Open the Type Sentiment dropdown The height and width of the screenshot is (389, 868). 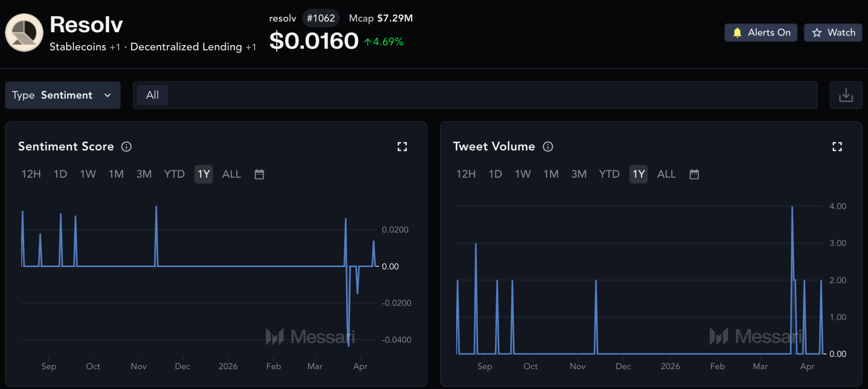point(63,95)
